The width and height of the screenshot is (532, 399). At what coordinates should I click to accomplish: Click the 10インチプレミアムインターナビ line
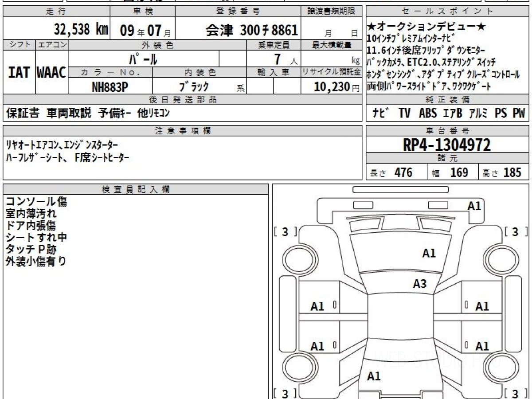point(411,38)
